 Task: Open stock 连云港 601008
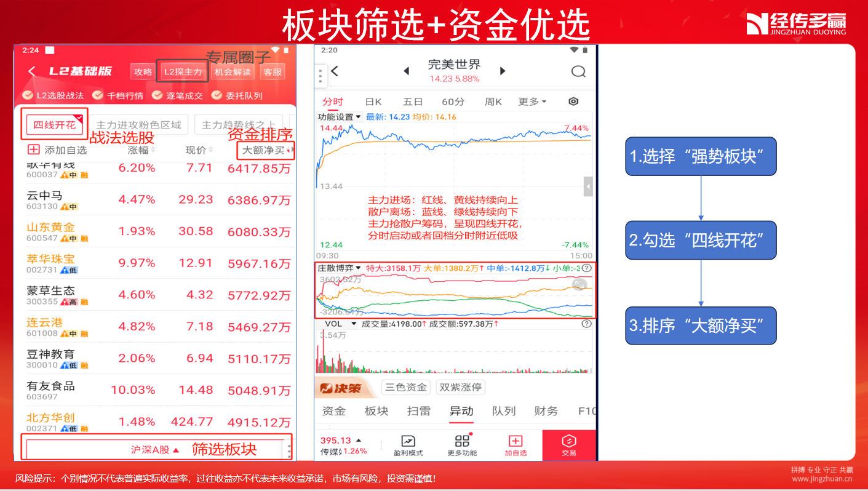click(x=155, y=327)
